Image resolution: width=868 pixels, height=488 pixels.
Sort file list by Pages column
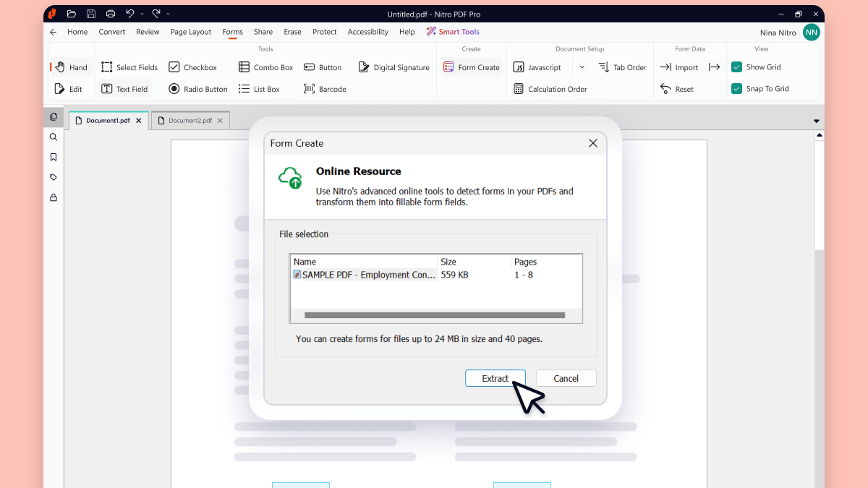[x=546, y=262]
